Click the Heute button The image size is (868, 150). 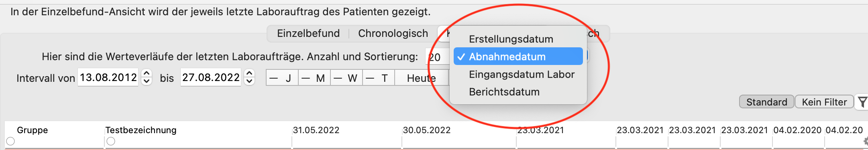(421, 78)
